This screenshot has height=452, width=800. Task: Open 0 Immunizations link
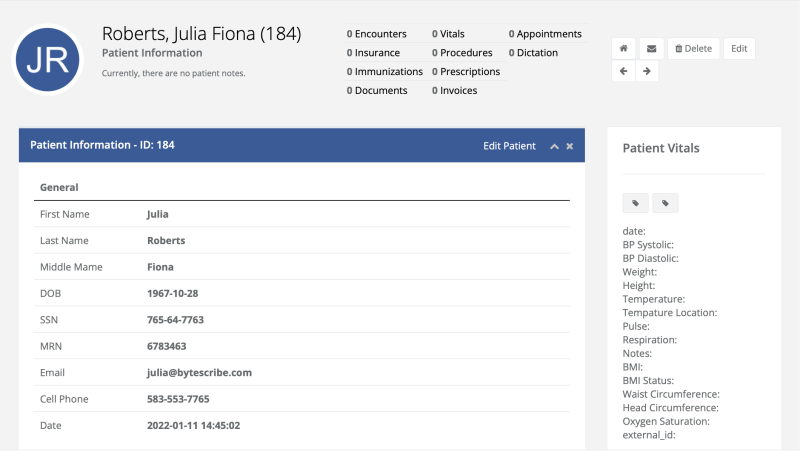coord(385,71)
